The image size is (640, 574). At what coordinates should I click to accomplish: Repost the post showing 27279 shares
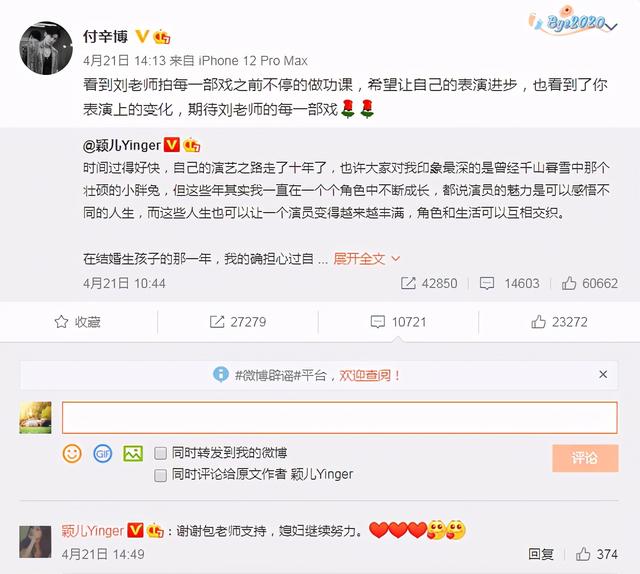[238, 322]
